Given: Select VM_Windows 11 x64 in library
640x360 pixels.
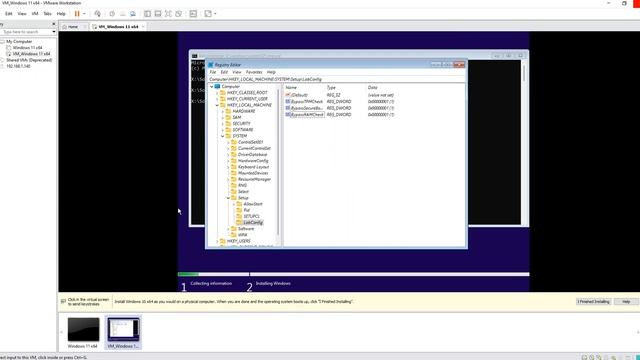Looking at the screenshot, I should coord(31,54).
